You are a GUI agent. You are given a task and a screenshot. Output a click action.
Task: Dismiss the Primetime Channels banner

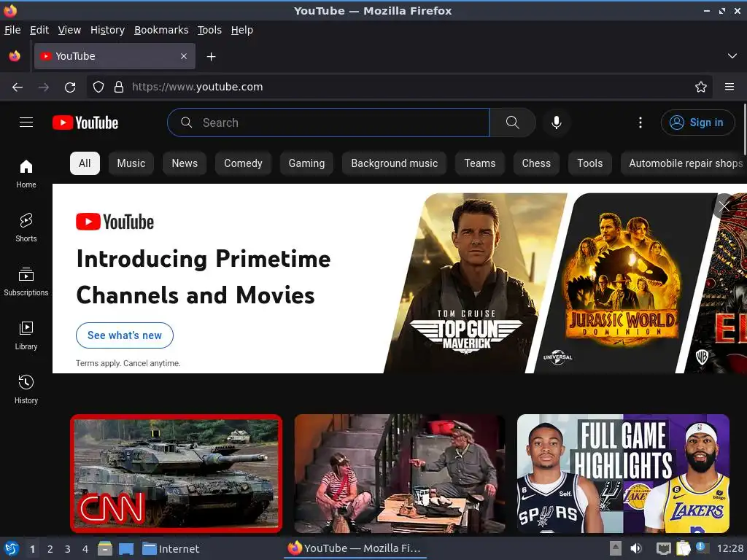(724, 206)
